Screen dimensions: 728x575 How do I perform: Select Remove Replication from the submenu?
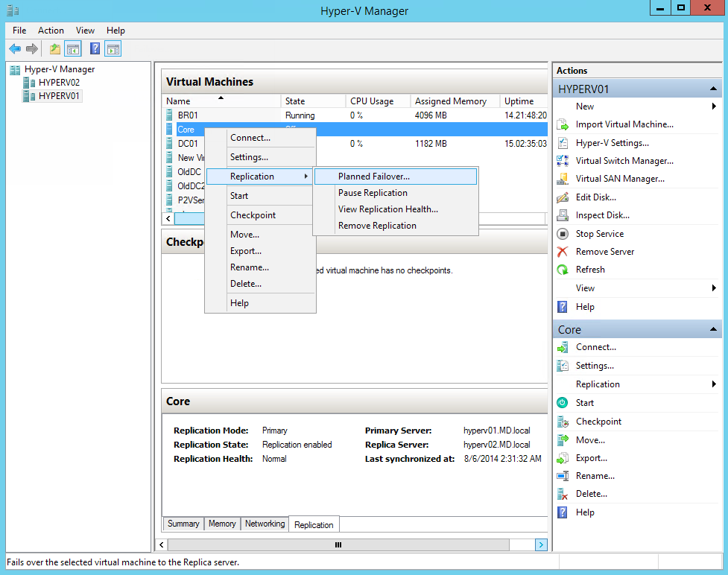click(x=396, y=226)
